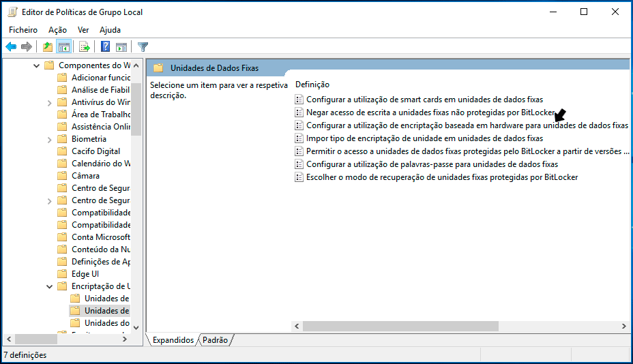Screen dimensions: 633x364
Task: Select Área de Trabalho tree folder
Action: pos(101,115)
